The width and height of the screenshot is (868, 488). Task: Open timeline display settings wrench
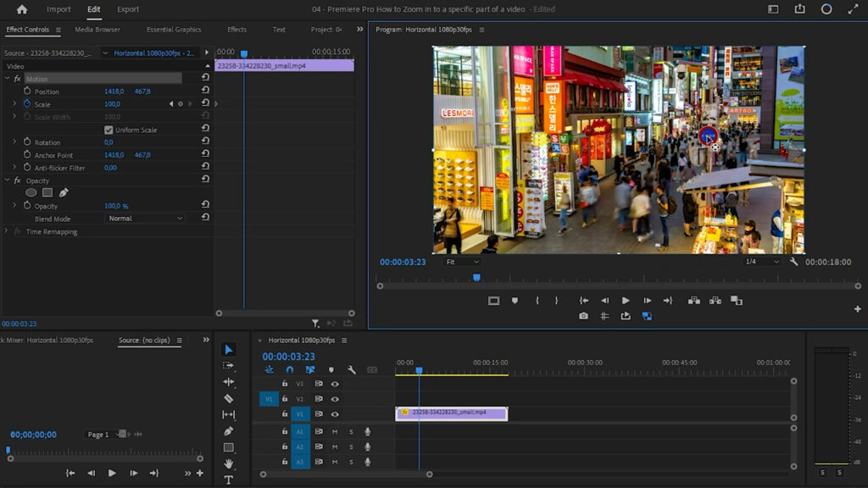(x=351, y=369)
